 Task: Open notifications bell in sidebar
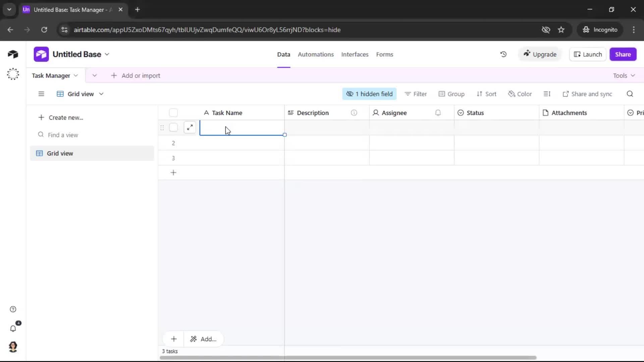click(13, 328)
